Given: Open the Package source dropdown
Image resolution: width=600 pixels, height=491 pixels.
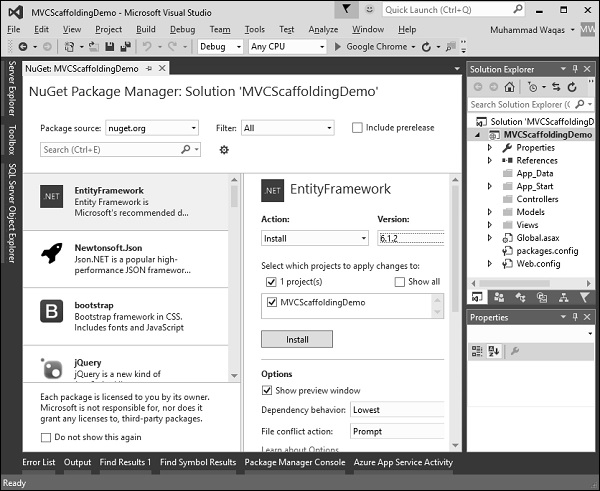Looking at the screenshot, I should click(152, 128).
